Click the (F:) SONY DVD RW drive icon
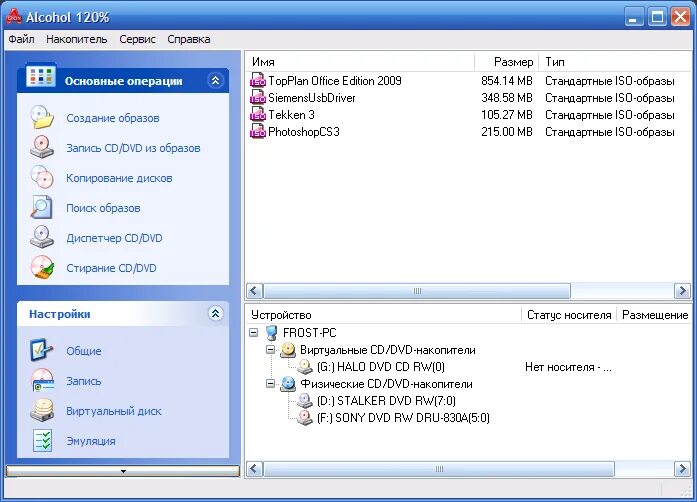The height and width of the screenshot is (502, 697). [305, 418]
